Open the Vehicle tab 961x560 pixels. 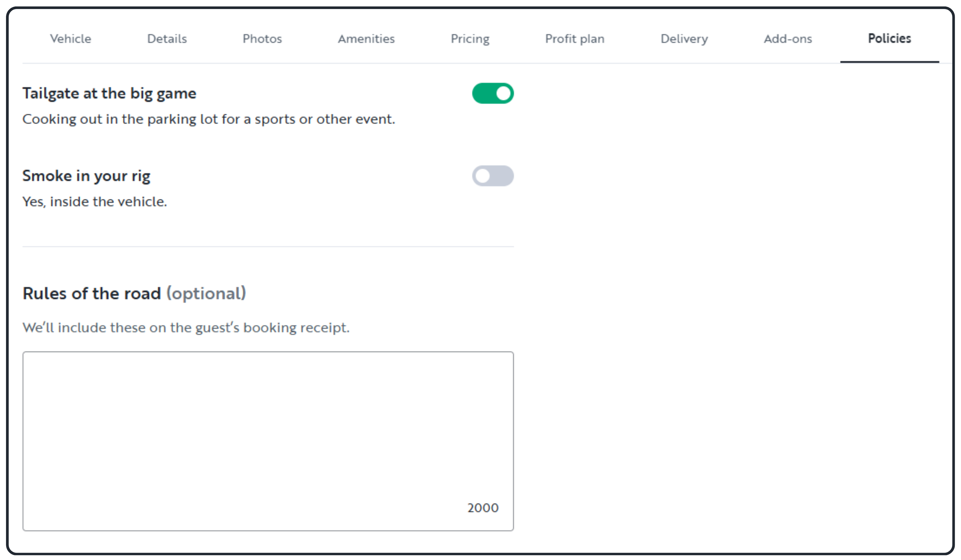[71, 38]
